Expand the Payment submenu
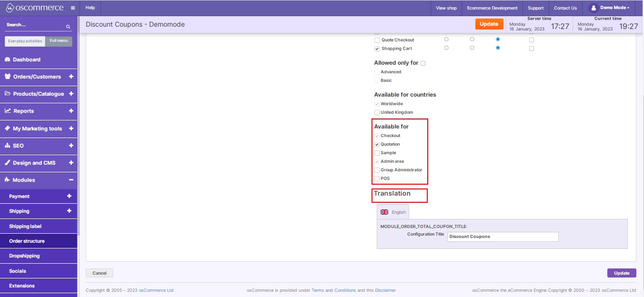Screen dimensions: 644x297 69,196
